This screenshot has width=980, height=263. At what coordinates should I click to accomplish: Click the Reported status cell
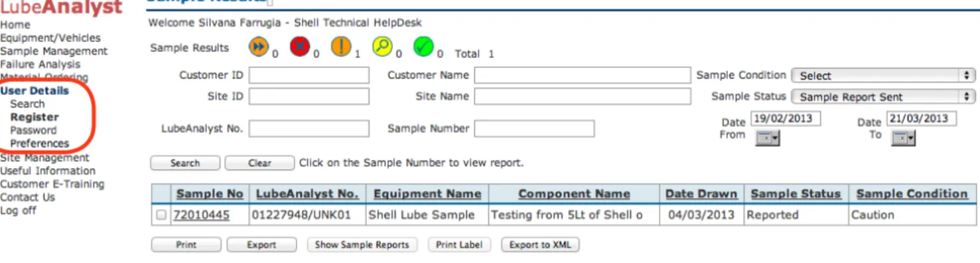coord(796,215)
